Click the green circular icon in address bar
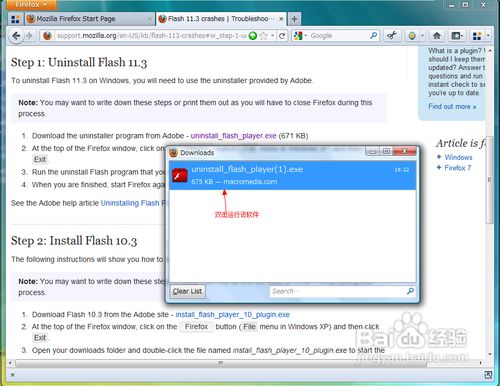 pyautogui.click(x=253, y=36)
